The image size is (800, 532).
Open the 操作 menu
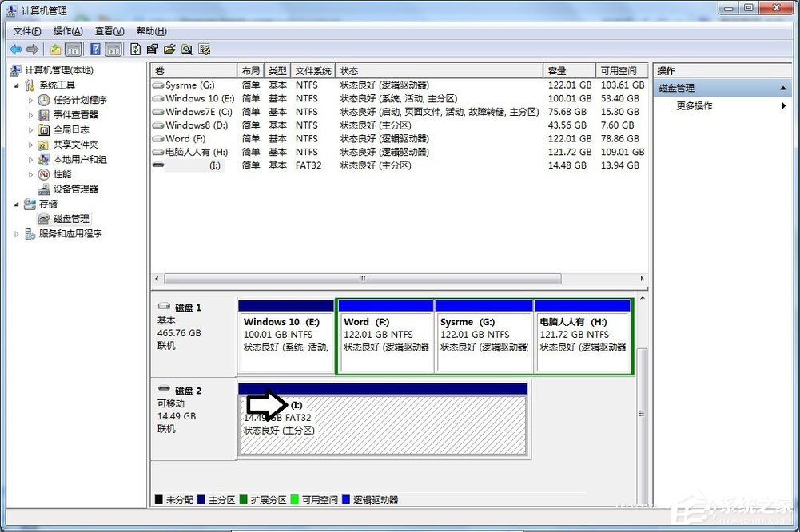[x=67, y=30]
